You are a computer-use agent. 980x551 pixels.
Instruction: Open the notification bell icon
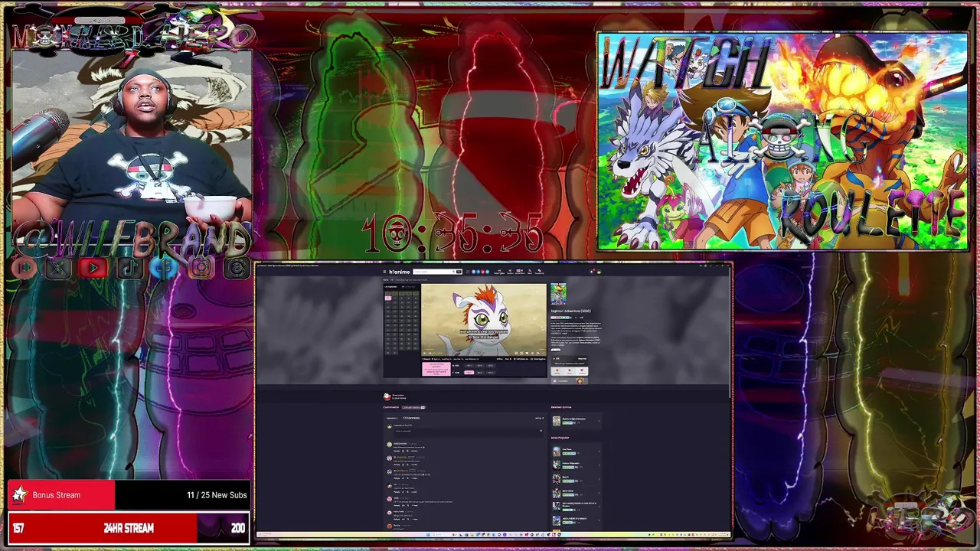592,272
